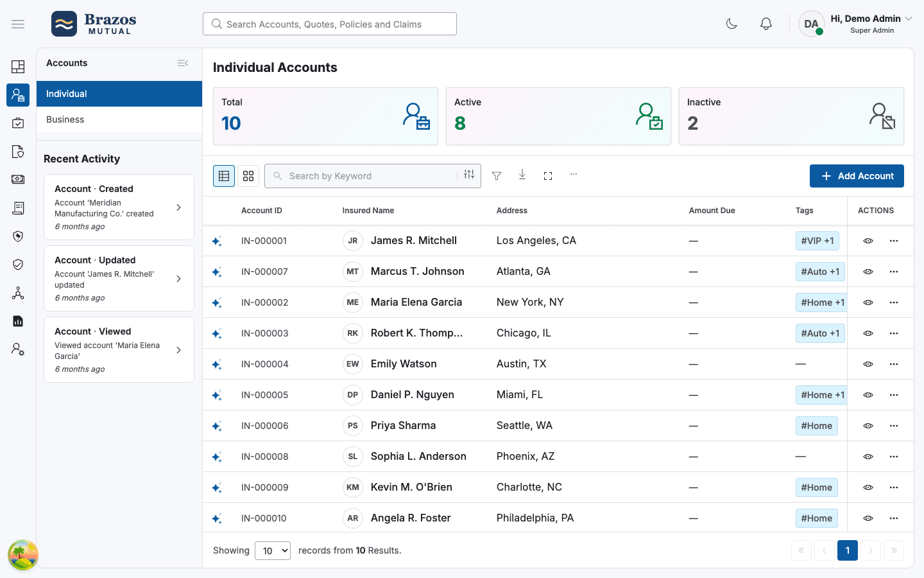Click AI sparkle icon for IN-000008
Image resolution: width=924 pixels, height=578 pixels.
pyautogui.click(x=217, y=457)
